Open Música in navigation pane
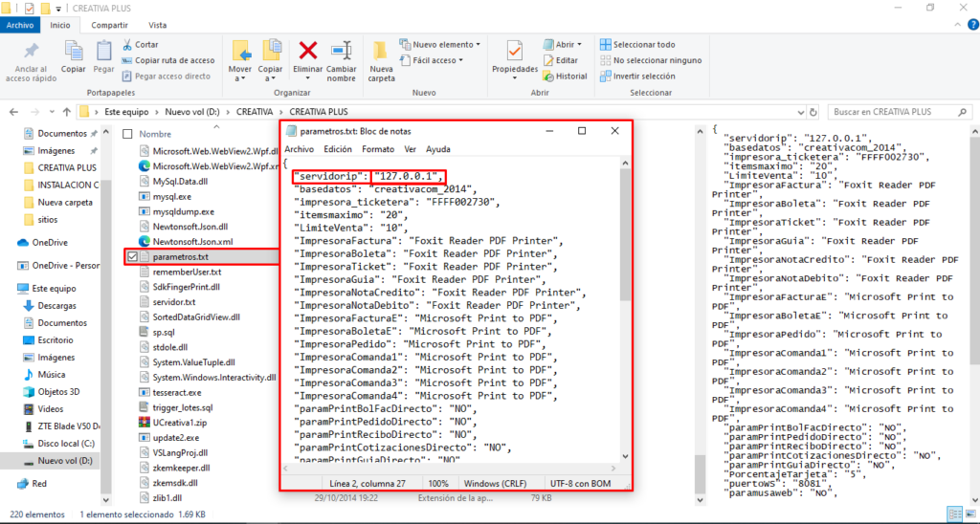This screenshot has height=524, width=980. click(x=52, y=375)
